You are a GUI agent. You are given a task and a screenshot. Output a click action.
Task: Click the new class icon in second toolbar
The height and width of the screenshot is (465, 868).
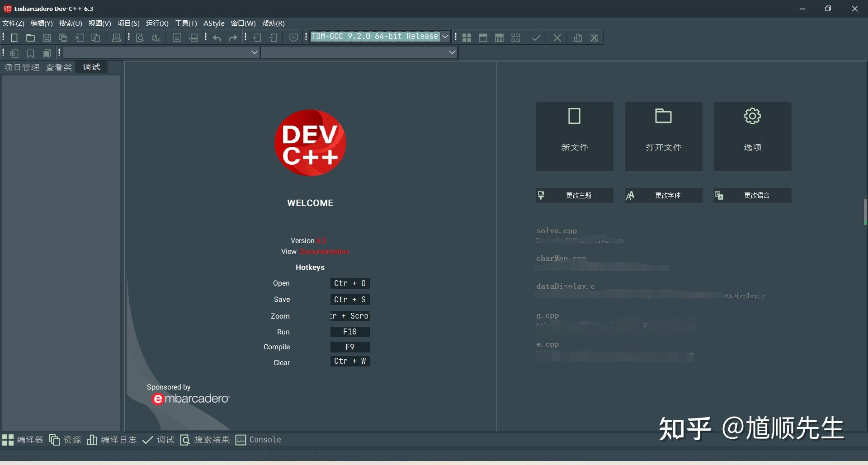tap(14, 53)
